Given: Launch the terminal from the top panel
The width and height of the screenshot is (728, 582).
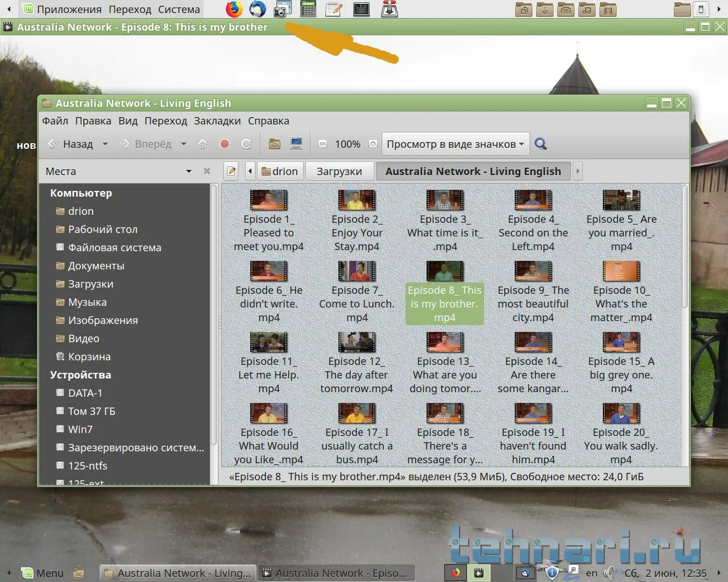Looking at the screenshot, I should [362, 9].
